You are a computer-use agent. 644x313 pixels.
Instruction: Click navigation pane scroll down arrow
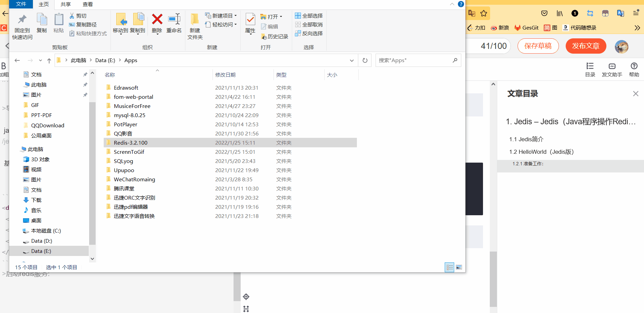point(92,259)
